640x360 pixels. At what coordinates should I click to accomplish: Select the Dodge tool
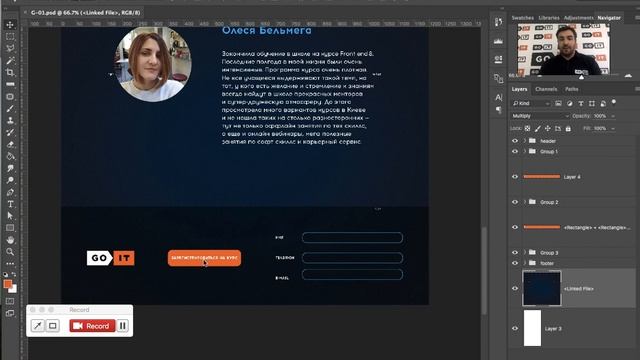pos(10,180)
